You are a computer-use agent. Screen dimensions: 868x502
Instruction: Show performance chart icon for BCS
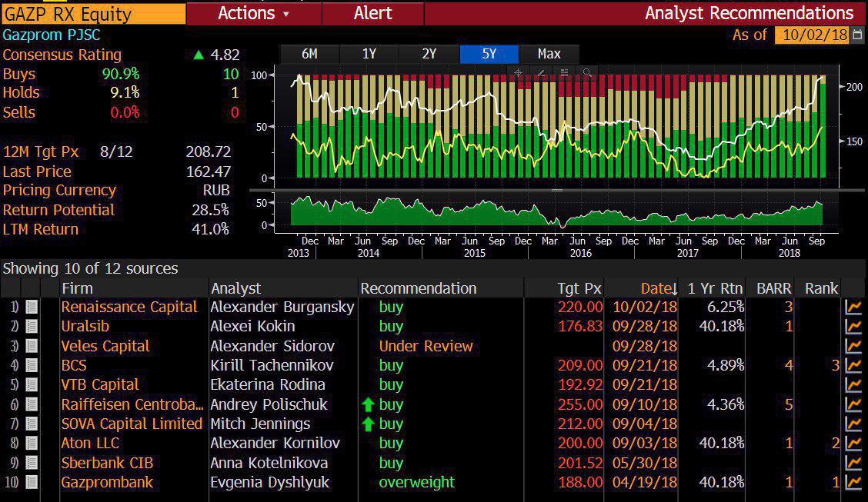853,365
